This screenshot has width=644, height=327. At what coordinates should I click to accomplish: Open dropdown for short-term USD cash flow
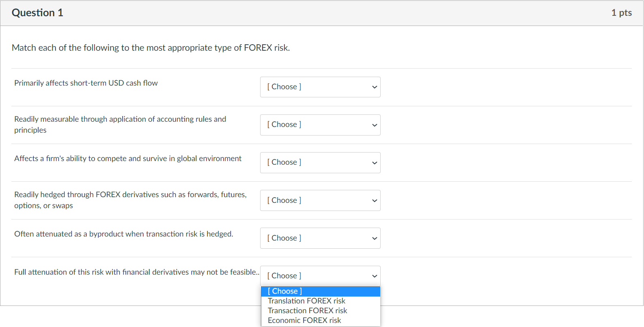(x=320, y=87)
